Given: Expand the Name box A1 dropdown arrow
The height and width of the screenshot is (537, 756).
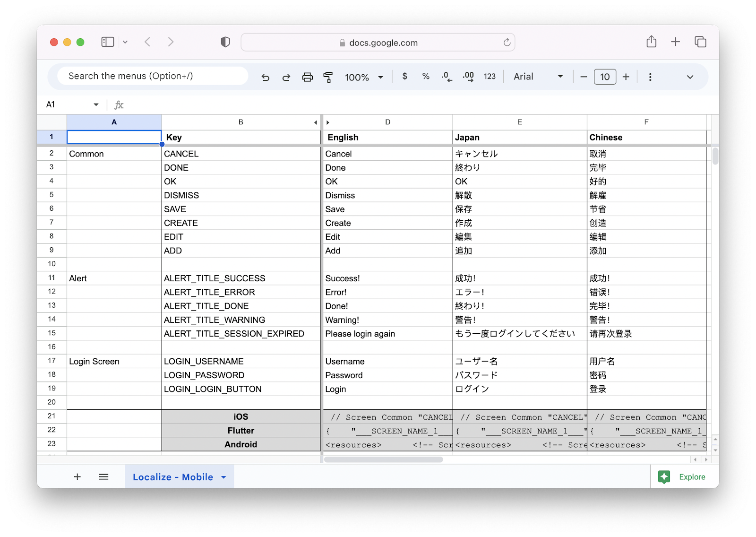Looking at the screenshot, I should pyautogui.click(x=96, y=105).
